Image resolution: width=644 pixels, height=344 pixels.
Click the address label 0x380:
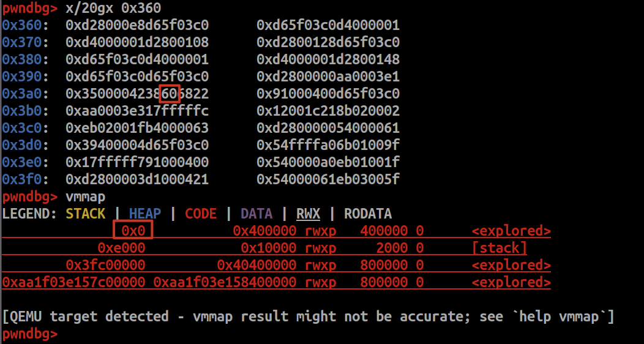point(25,60)
